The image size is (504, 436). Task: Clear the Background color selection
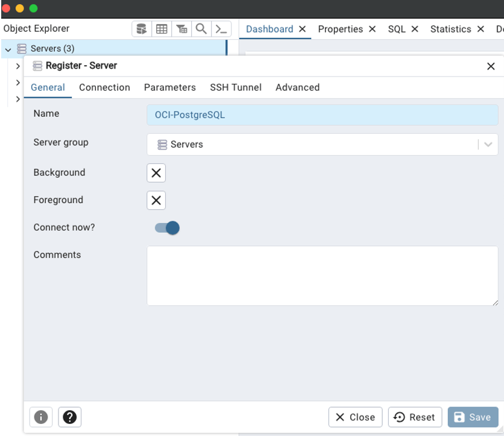[156, 173]
